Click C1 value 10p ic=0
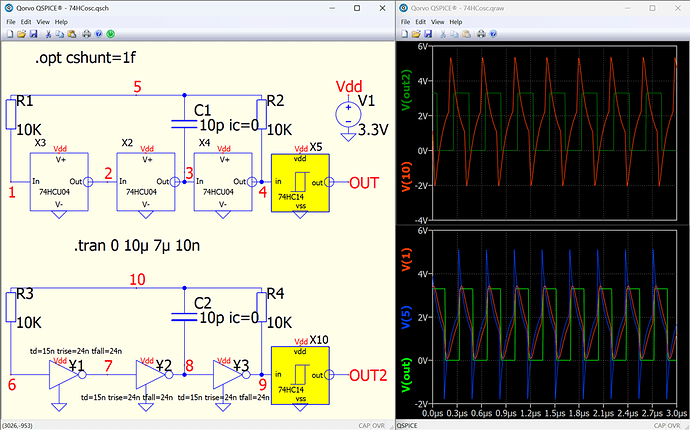The height and width of the screenshot is (430, 690). tap(229, 125)
